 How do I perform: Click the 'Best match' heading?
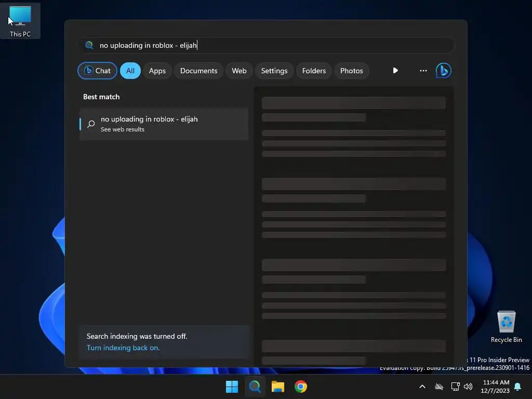click(x=101, y=97)
